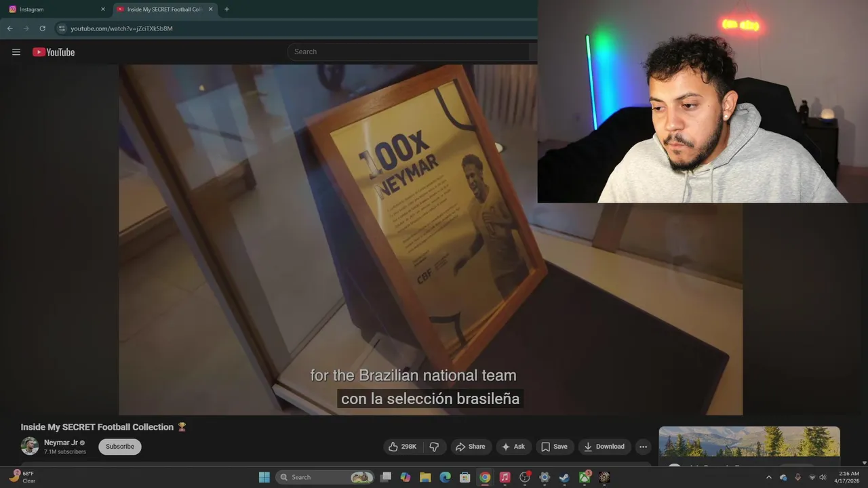
Task: Click the YouTube search field
Action: coord(408,52)
